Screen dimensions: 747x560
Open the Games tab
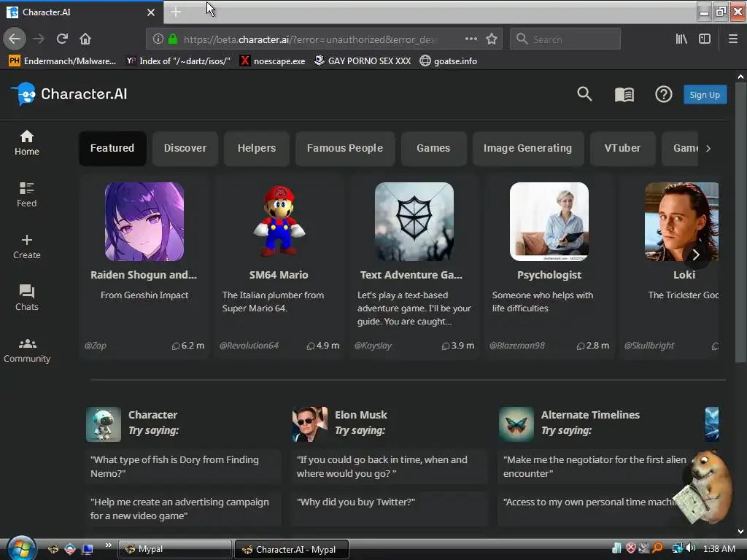pyautogui.click(x=433, y=148)
